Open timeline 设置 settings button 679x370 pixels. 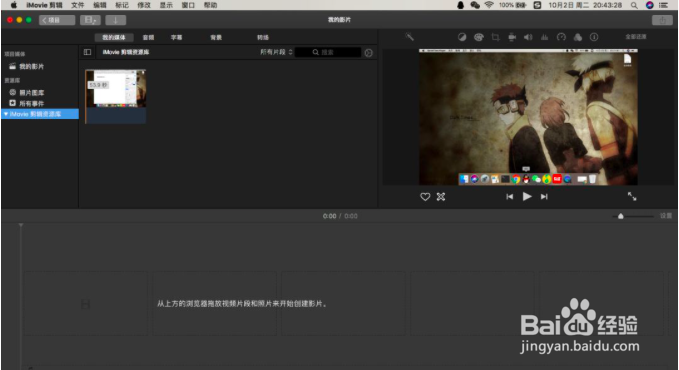point(666,216)
